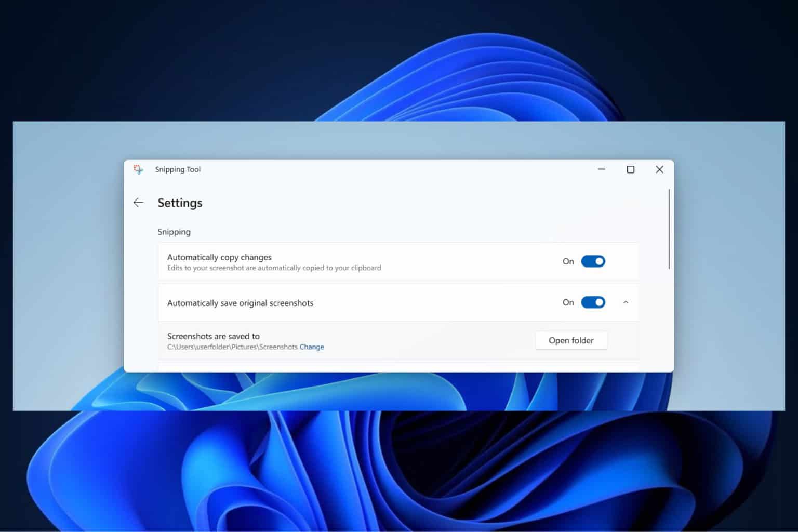The width and height of the screenshot is (798, 532).
Task: Click the 'Screenshots are saved to' label
Action: (x=214, y=336)
